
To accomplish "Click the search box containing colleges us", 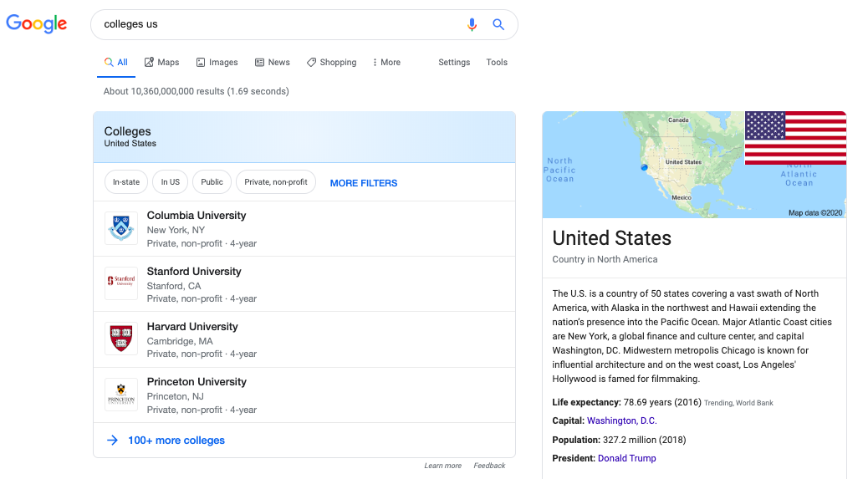I will 276,24.
